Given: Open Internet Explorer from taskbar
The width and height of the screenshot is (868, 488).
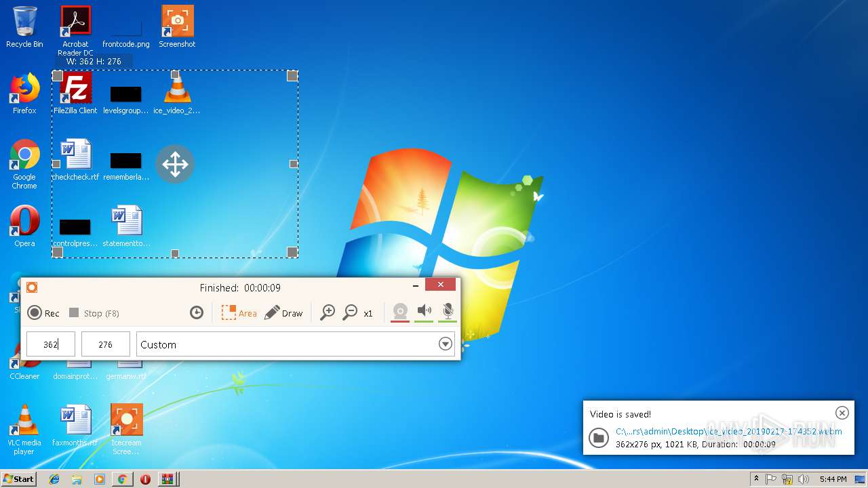Looking at the screenshot, I should (54, 479).
